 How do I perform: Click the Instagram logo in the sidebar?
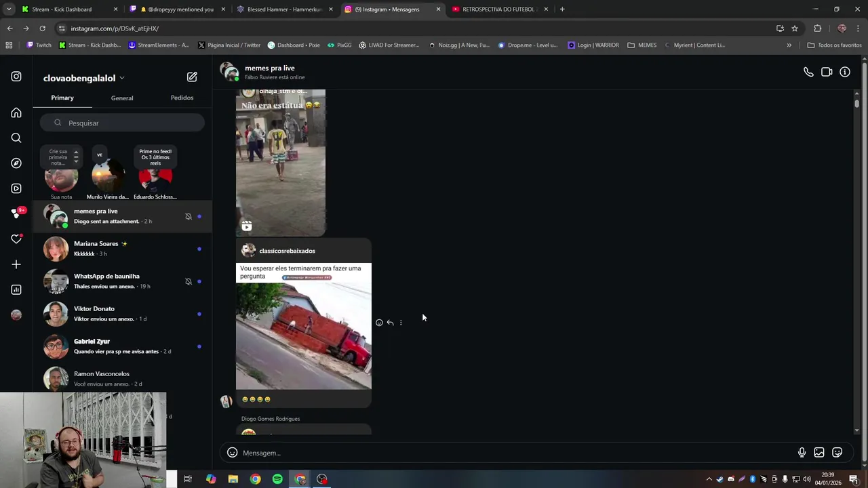point(16,77)
